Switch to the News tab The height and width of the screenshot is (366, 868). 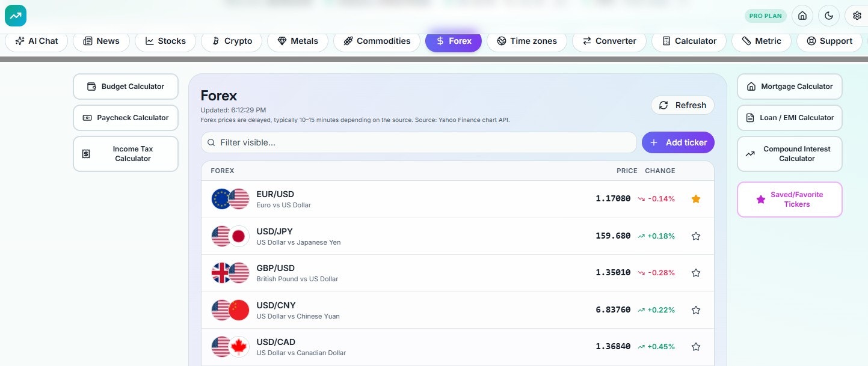(x=101, y=41)
